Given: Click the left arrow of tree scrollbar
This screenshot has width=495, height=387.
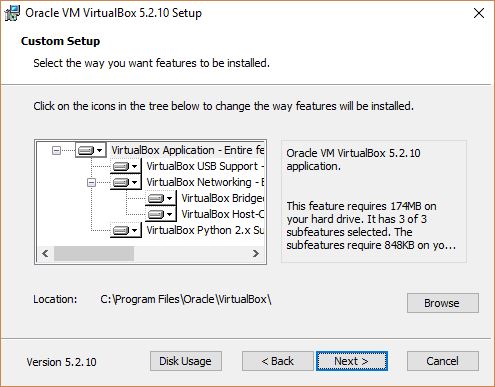Looking at the screenshot, I should click(45, 254).
